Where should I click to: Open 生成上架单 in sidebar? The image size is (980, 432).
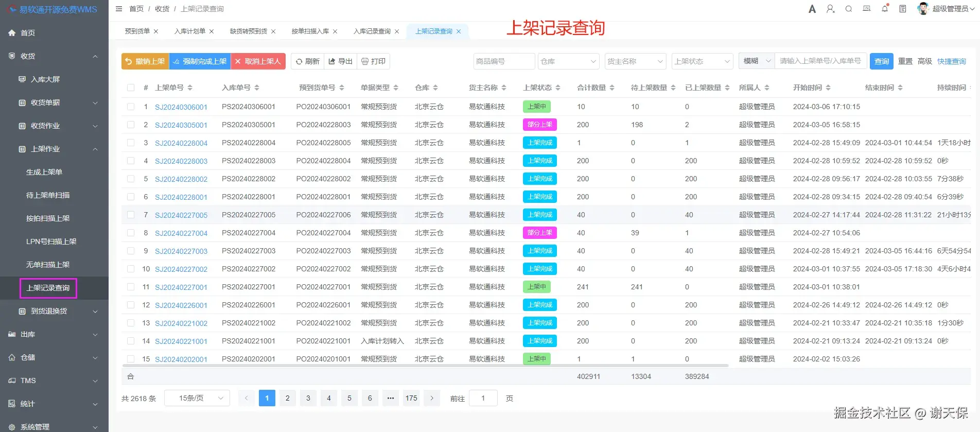click(44, 171)
